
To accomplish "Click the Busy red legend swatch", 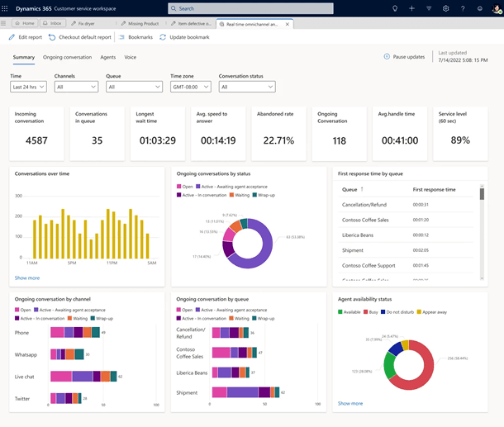I will point(365,312).
